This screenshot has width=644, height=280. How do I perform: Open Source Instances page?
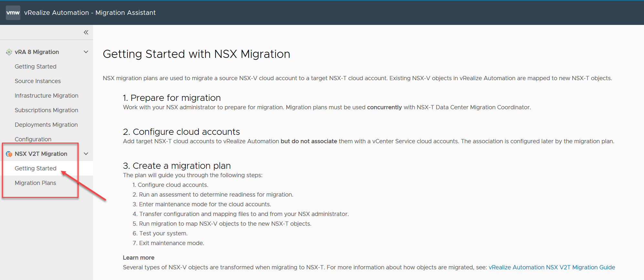[38, 81]
